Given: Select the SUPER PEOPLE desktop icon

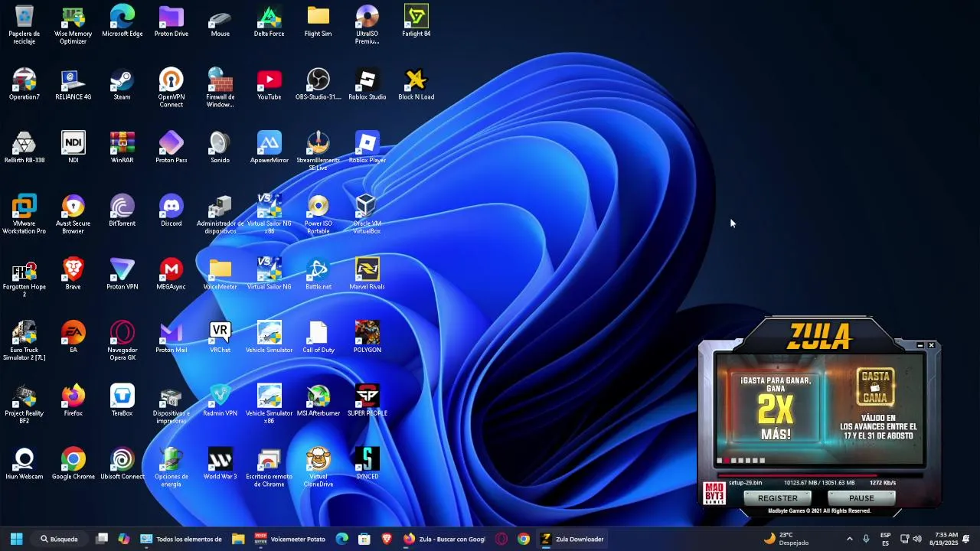Looking at the screenshot, I should pyautogui.click(x=367, y=400).
